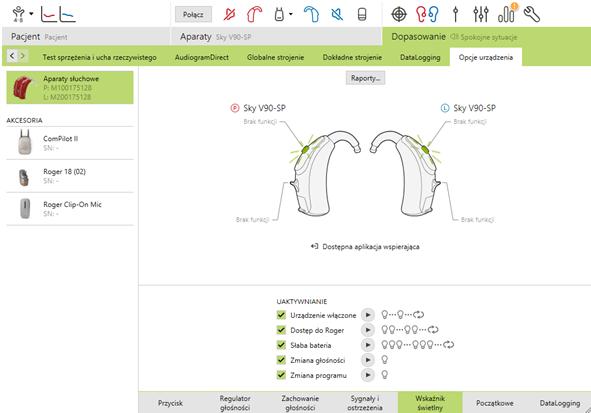Open the bar chart notifications icon

coord(507,14)
